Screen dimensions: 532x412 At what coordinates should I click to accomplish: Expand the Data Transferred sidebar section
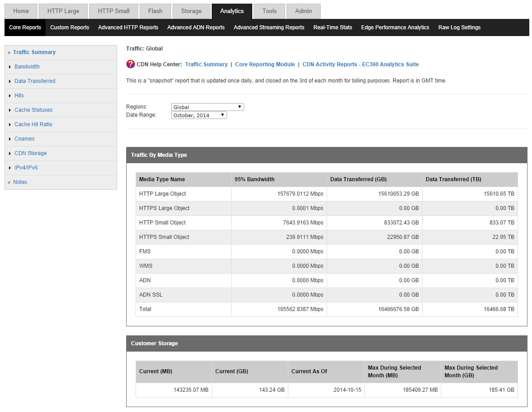pyautogui.click(x=35, y=81)
